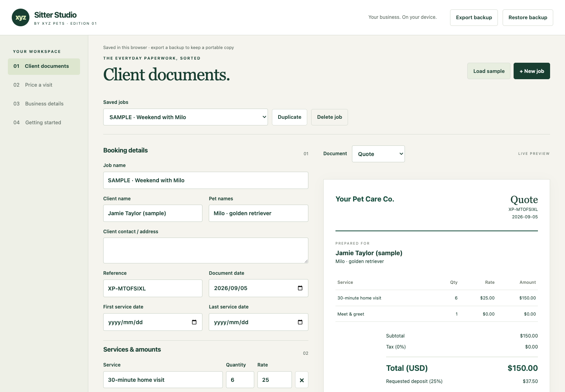The height and width of the screenshot is (392, 565).
Task: Click 'Requested deposit (25%)' line
Action: (462, 381)
